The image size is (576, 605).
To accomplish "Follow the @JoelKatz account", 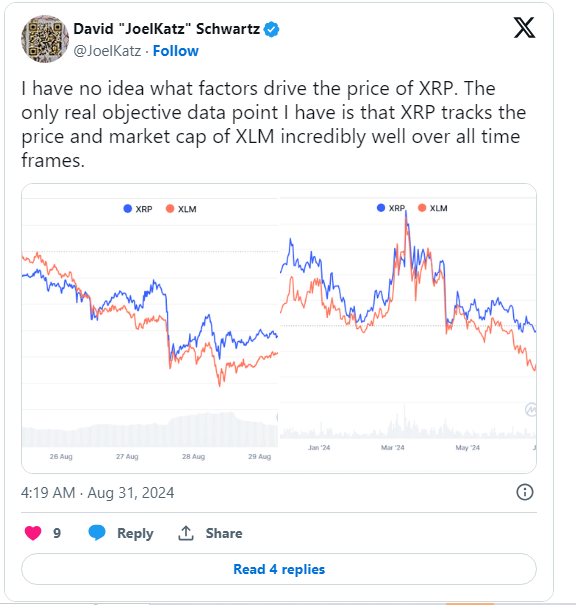I will [176, 51].
